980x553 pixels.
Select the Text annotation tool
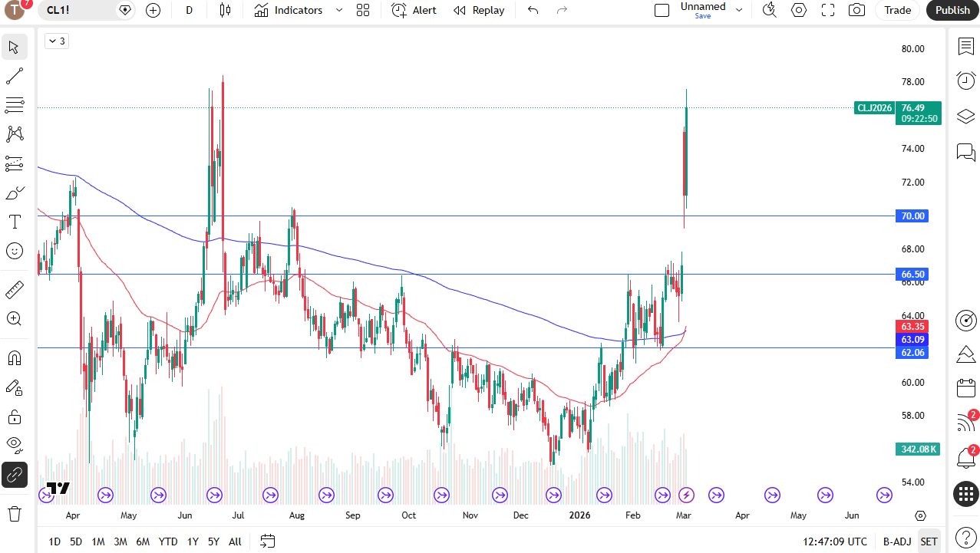[x=15, y=222]
